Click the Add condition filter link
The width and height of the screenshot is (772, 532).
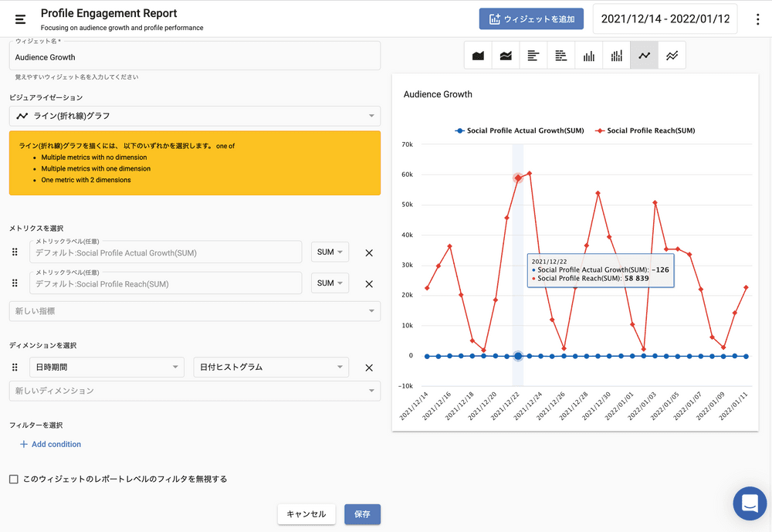[x=50, y=444]
